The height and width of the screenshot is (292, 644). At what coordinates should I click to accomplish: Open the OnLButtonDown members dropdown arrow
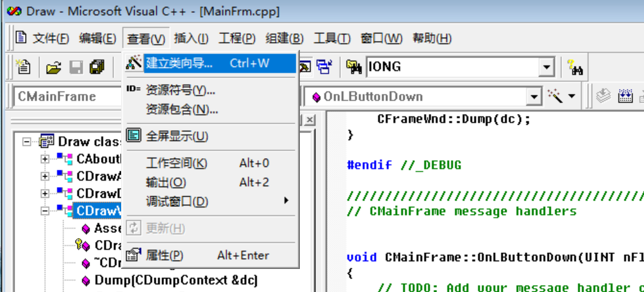pyautogui.click(x=534, y=97)
